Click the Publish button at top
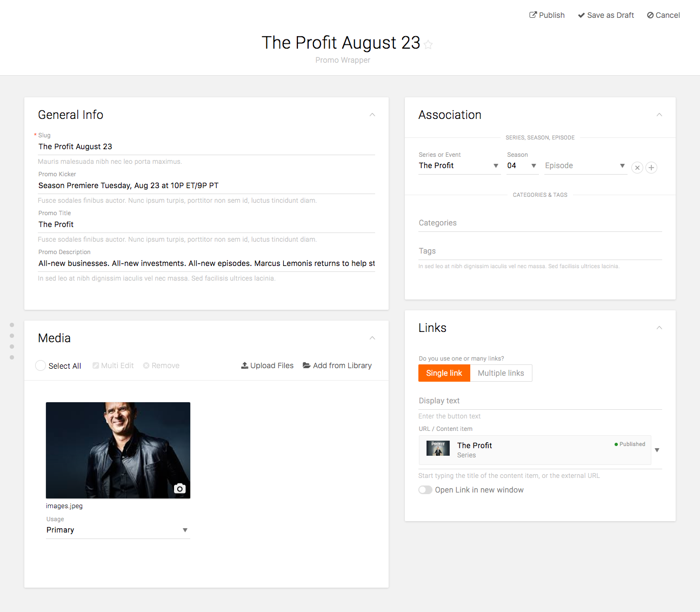 tap(546, 15)
